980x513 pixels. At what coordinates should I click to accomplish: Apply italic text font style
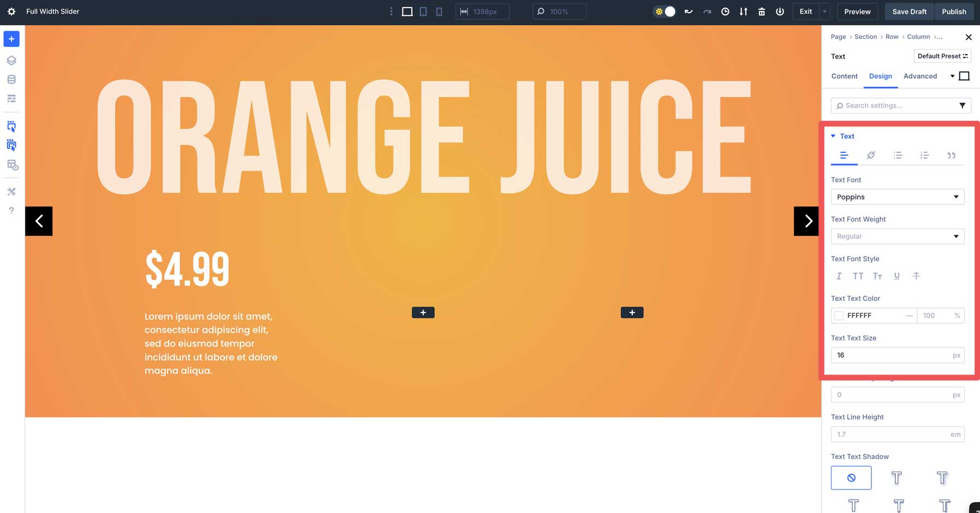pyautogui.click(x=839, y=276)
